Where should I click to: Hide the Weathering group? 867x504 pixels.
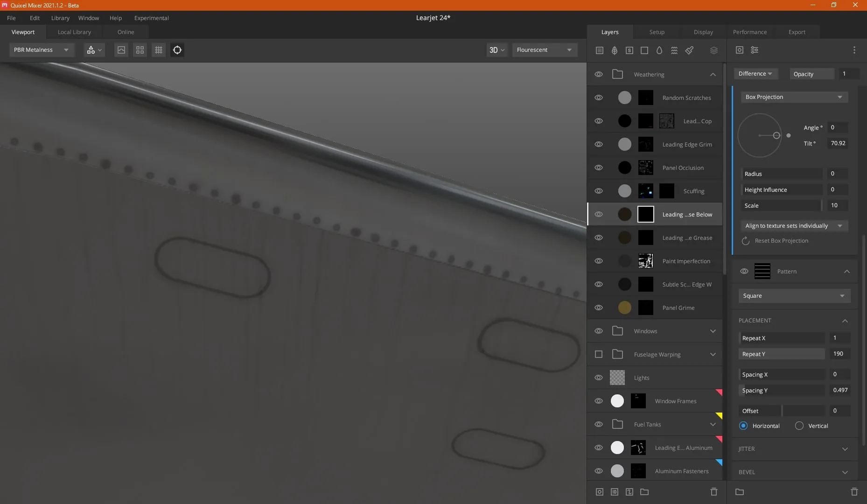pos(599,74)
